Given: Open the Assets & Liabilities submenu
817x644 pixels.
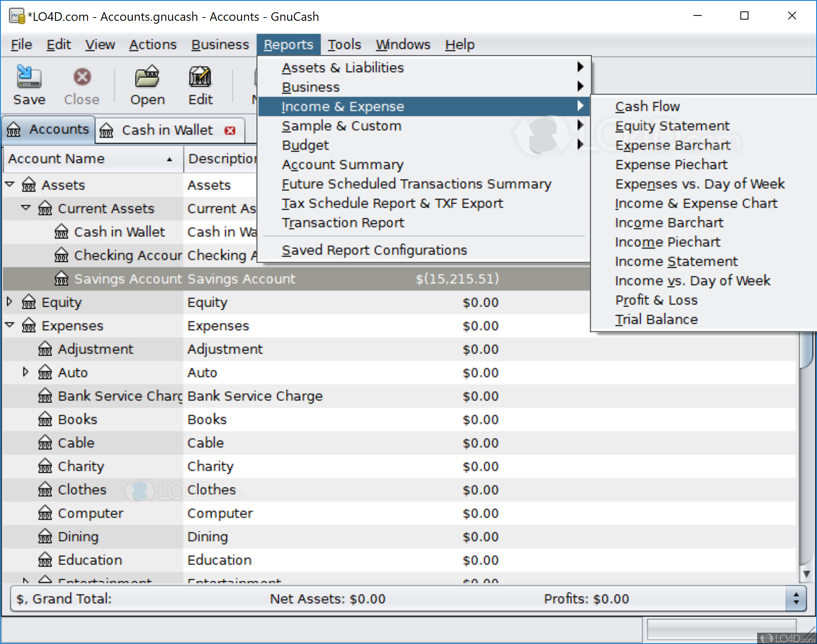Looking at the screenshot, I should click(424, 67).
